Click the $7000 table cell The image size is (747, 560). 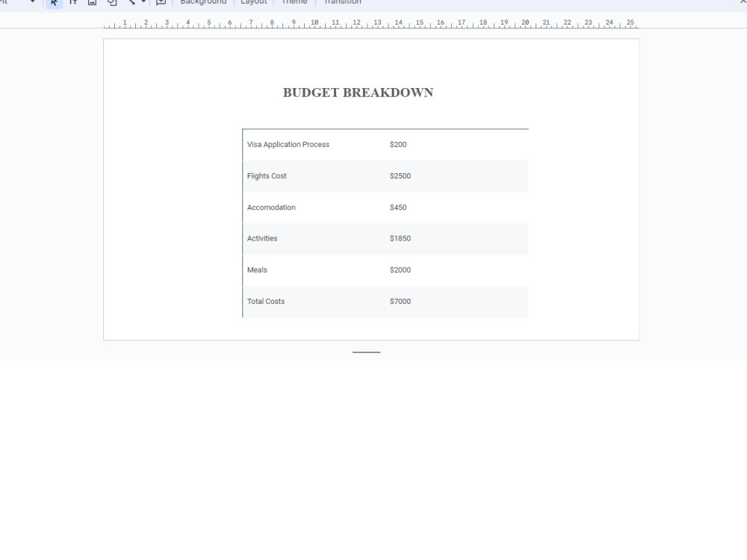point(457,302)
